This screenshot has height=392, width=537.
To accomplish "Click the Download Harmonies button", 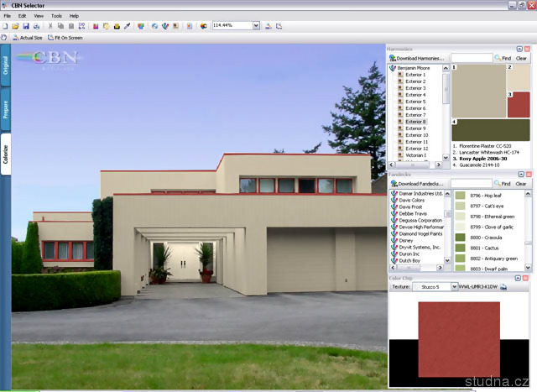I will pos(417,59).
